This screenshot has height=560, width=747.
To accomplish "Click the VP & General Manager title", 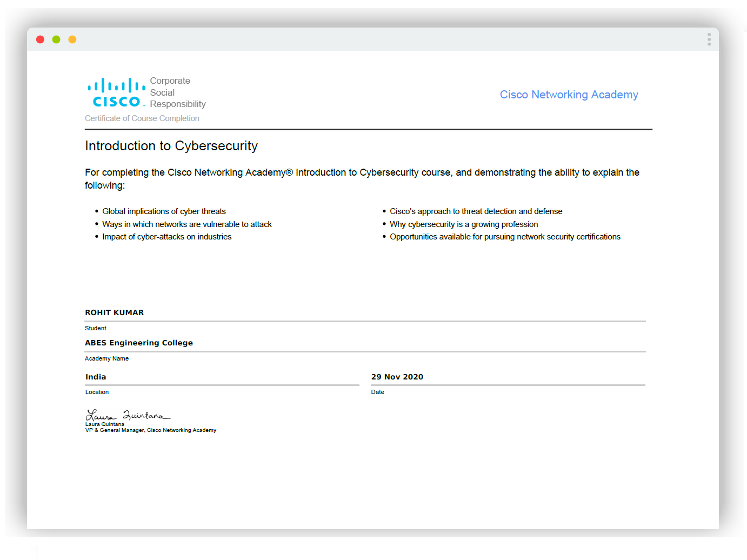I will pos(151,430).
